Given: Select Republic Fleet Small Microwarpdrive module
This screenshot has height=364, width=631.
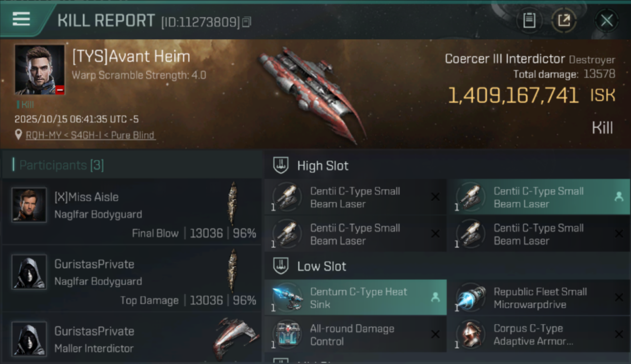Looking at the screenshot, I should 538,298.
